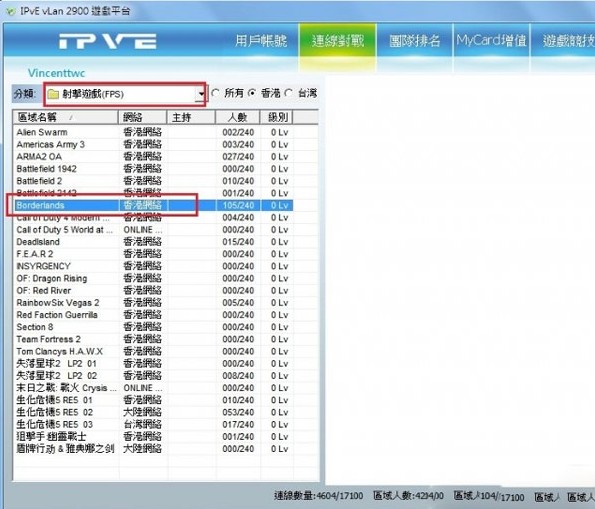Select 生化危機5 RES 02 room
This screenshot has width=595, height=509.
154,412
